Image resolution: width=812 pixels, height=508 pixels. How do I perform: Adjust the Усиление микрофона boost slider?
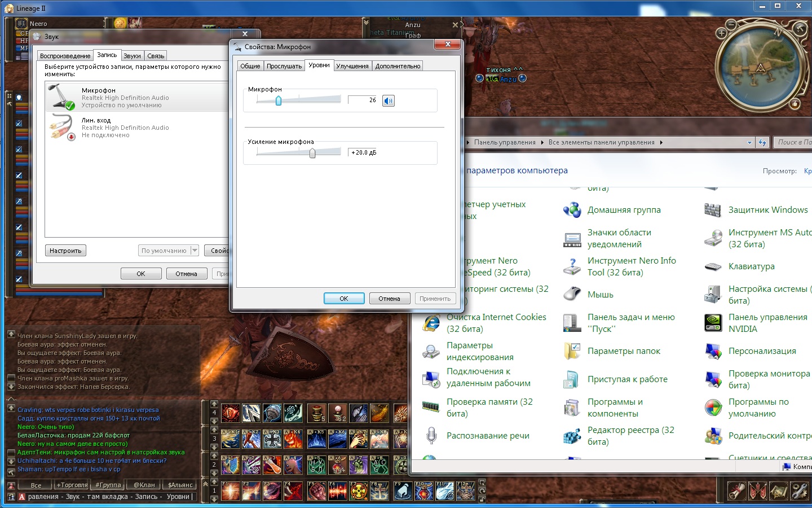pyautogui.click(x=312, y=152)
